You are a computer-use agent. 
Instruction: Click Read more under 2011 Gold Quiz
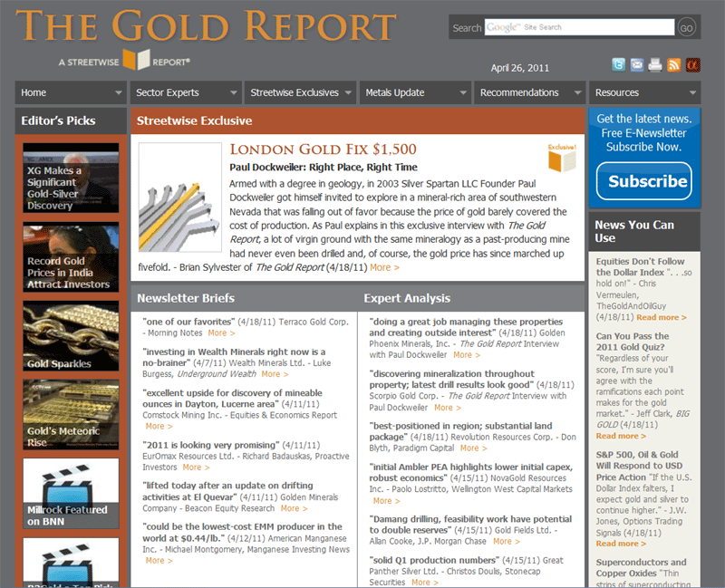pos(621,436)
